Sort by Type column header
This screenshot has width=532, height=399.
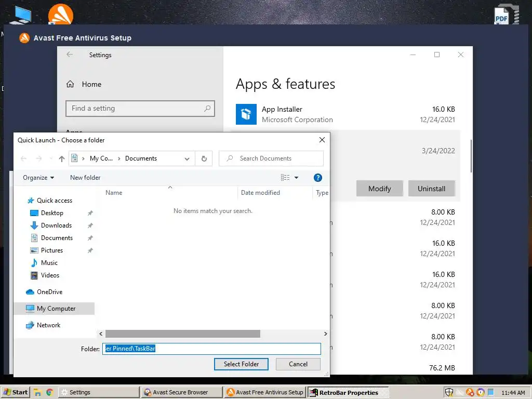pos(322,193)
